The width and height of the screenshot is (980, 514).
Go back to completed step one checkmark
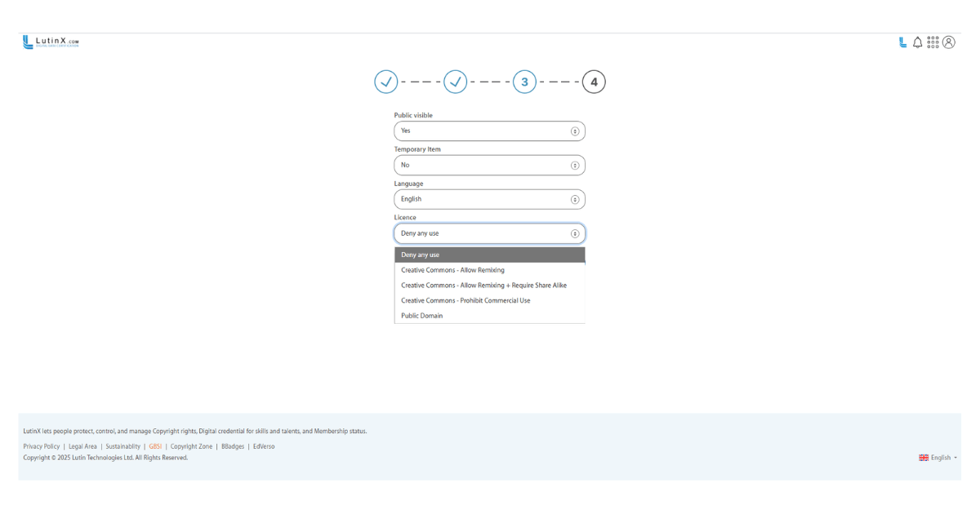(x=386, y=82)
